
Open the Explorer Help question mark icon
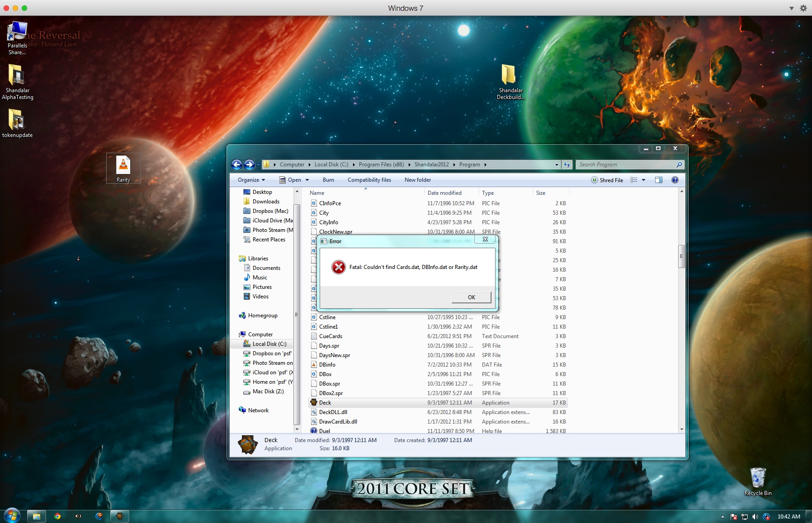[x=675, y=180]
